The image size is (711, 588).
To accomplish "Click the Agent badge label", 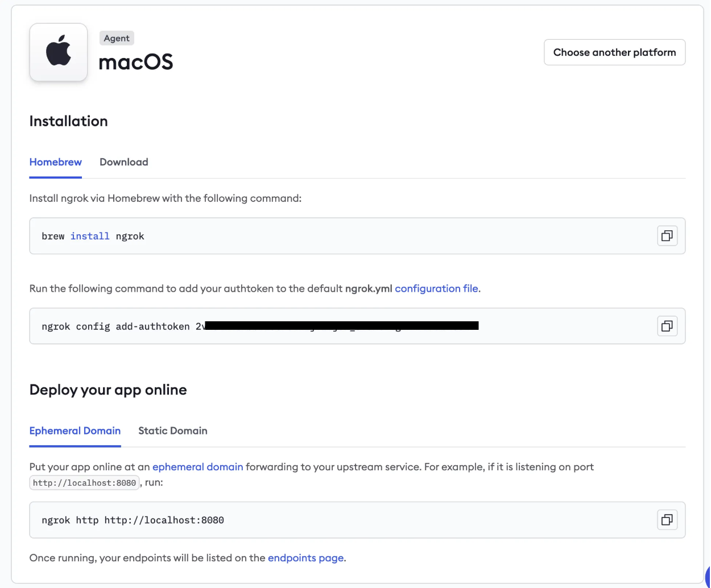I will coord(117,38).
